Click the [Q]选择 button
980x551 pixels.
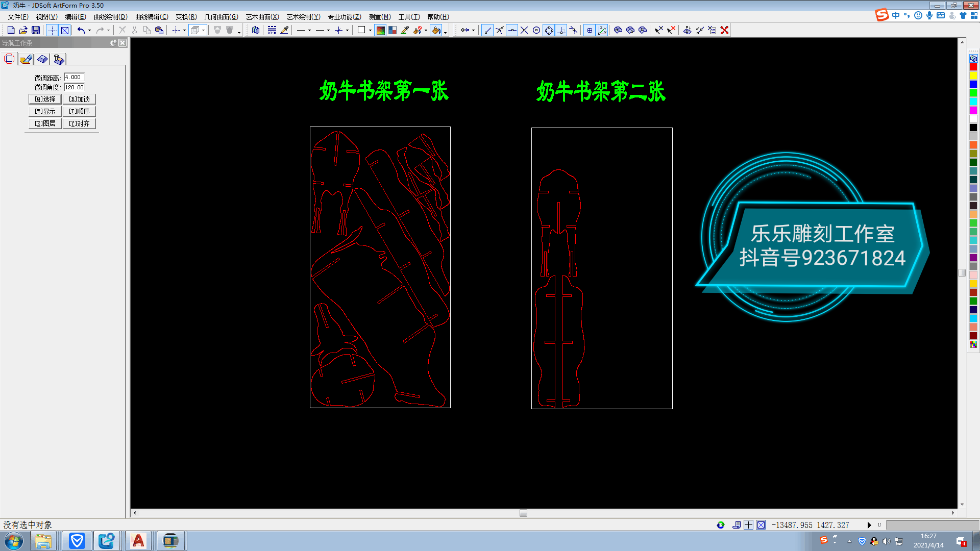(45, 99)
